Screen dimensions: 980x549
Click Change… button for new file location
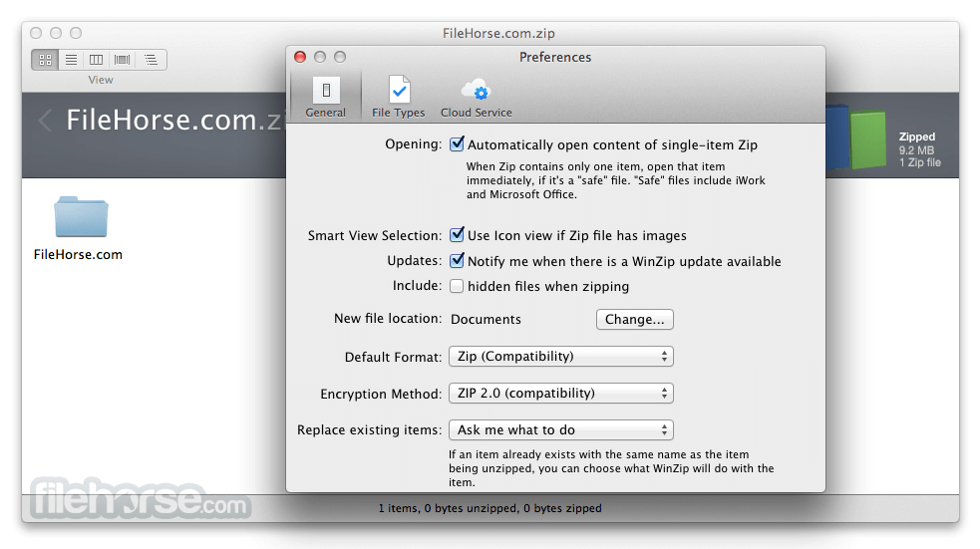(634, 319)
